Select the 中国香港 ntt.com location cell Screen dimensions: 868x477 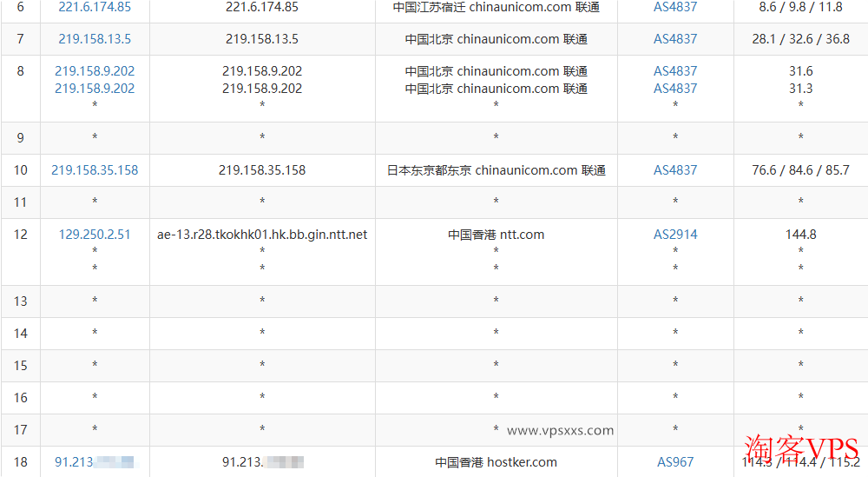click(496, 235)
